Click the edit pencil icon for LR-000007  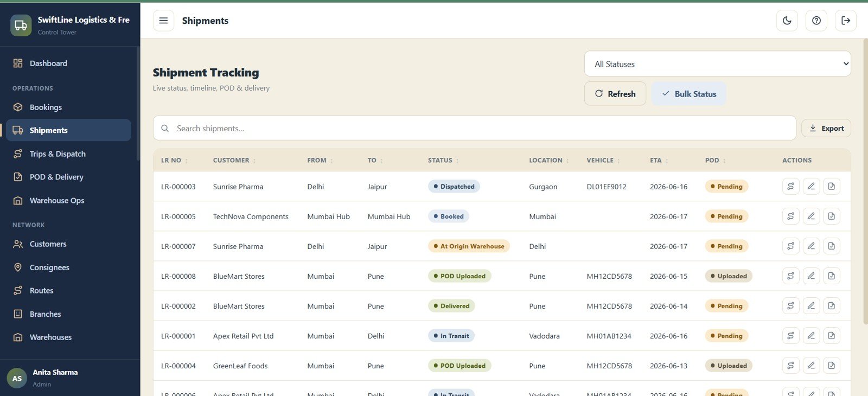click(811, 246)
